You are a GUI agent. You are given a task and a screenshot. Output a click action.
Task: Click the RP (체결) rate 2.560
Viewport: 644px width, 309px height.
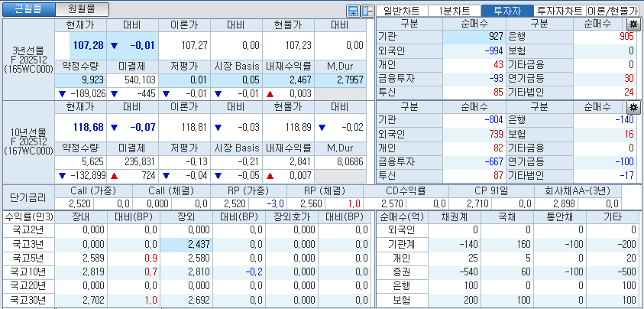click(x=312, y=203)
